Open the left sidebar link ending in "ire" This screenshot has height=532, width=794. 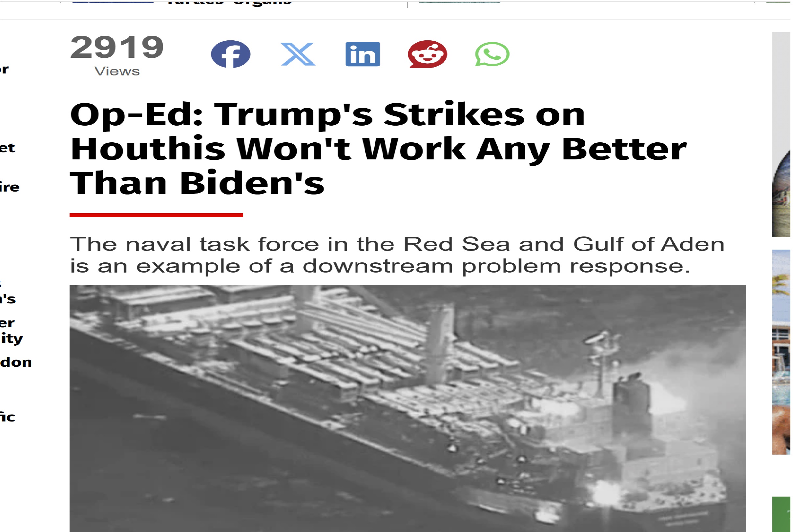10,187
